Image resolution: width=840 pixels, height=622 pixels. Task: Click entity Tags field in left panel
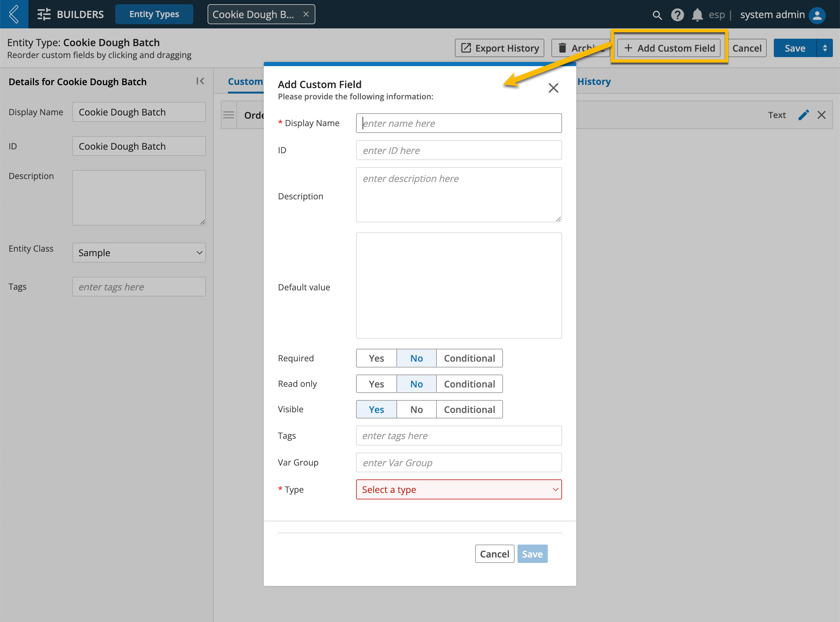[x=139, y=287]
